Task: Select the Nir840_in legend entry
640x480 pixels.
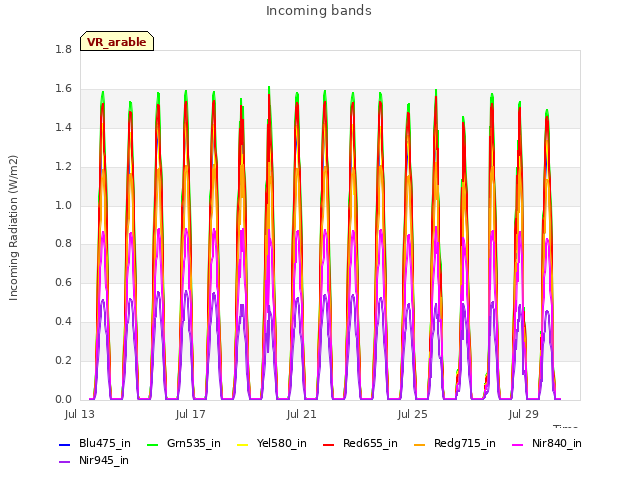Action: 547,443
